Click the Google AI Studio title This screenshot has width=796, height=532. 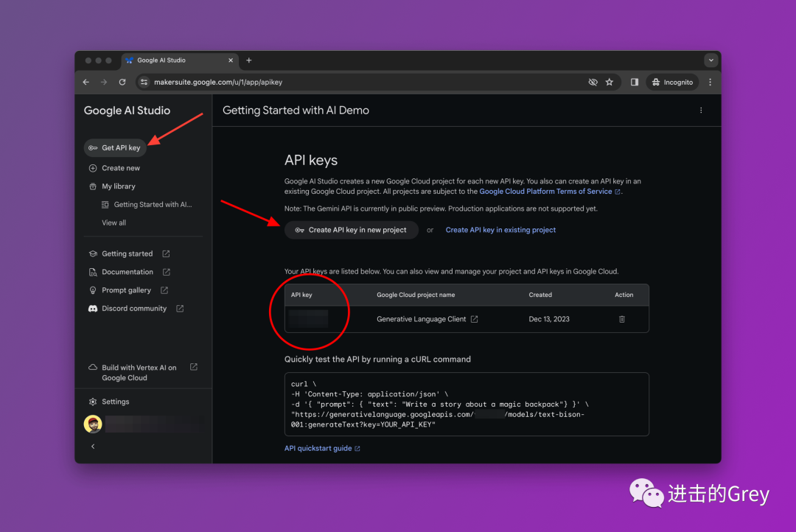pyautogui.click(x=127, y=110)
